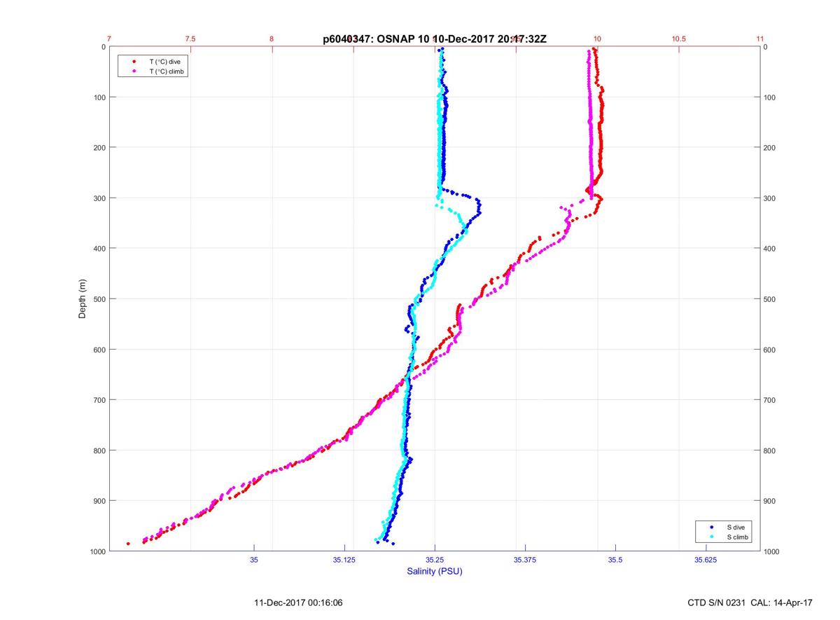Select the 'S climb' legend label
840x620 pixels.
coord(738,537)
